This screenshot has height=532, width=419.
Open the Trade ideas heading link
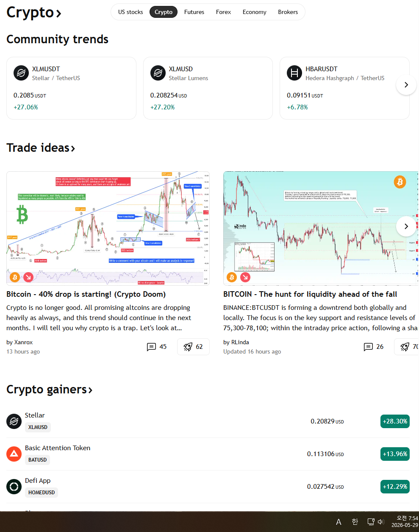[41, 148]
